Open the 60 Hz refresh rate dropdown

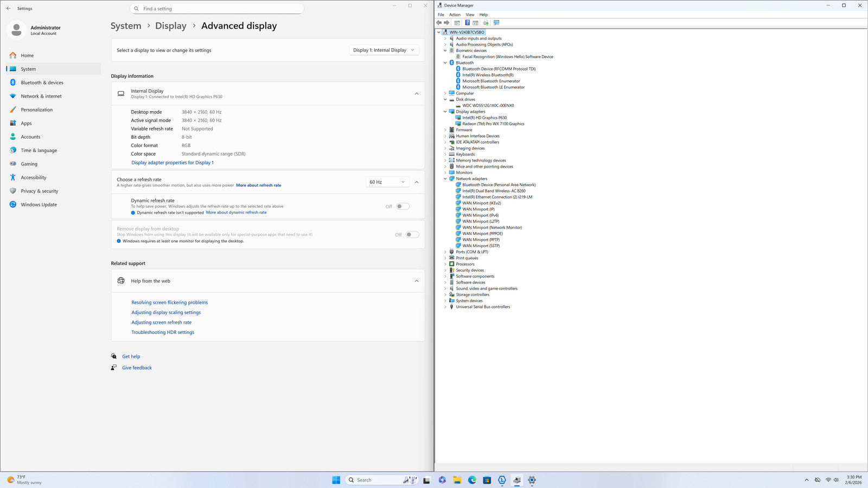point(387,182)
